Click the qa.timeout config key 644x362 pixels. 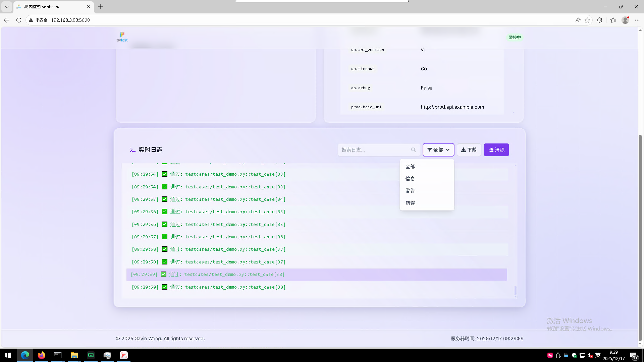(363, 69)
